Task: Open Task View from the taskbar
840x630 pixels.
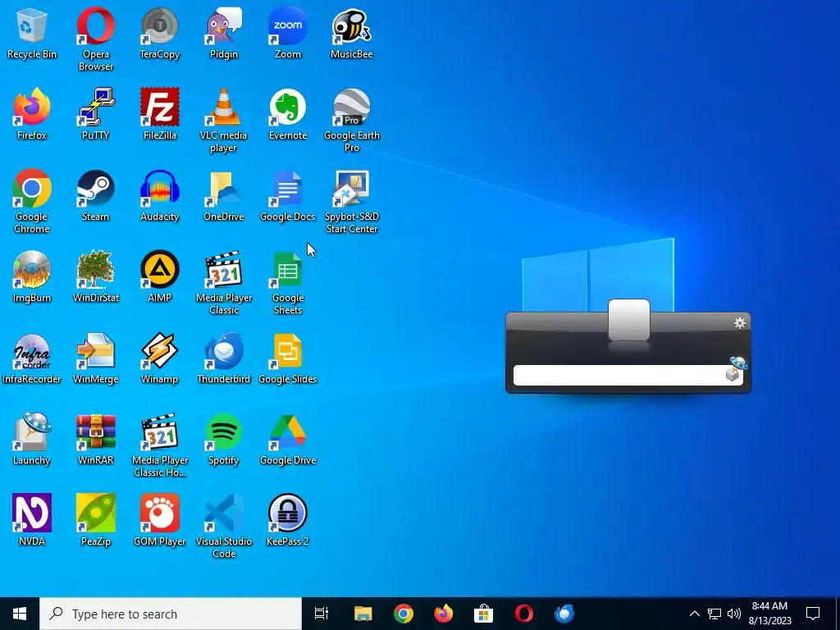Action: [x=322, y=614]
